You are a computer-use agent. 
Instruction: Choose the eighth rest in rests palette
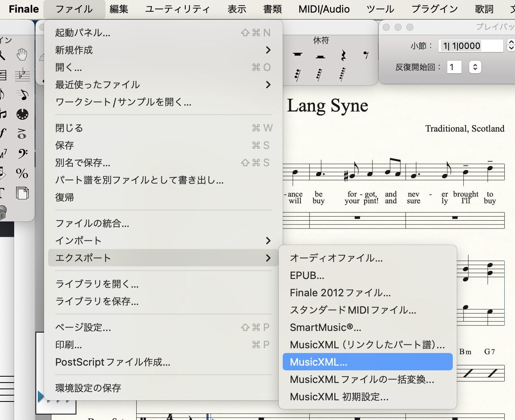pyautogui.click(x=366, y=55)
